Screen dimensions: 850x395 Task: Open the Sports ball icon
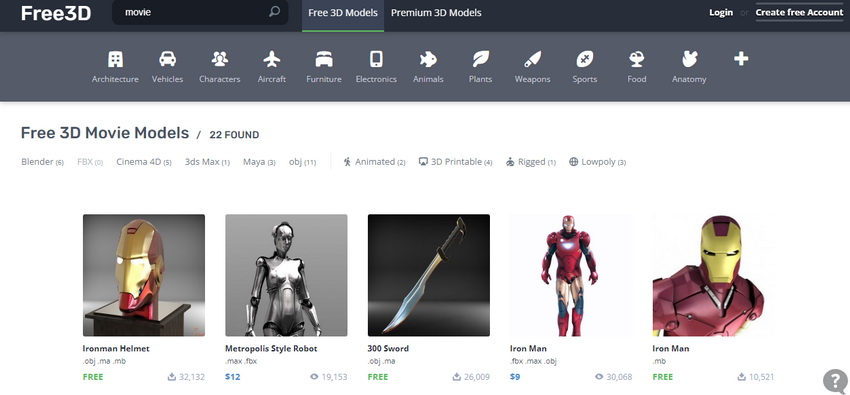click(584, 59)
